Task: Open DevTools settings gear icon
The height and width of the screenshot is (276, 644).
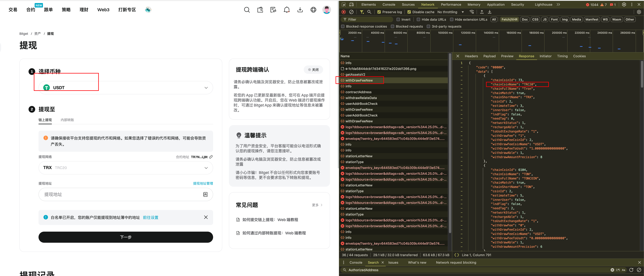Action: point(624,4)
